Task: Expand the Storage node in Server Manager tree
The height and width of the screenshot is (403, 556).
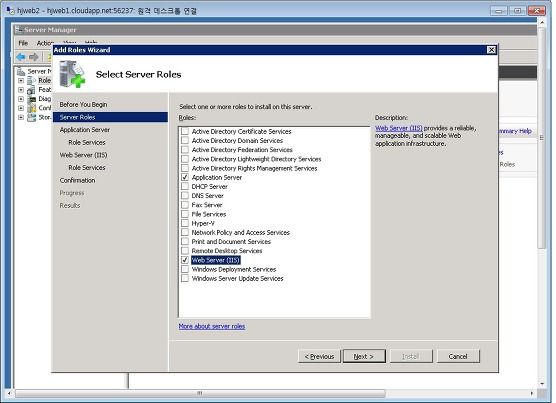Action: coord(21,117)
